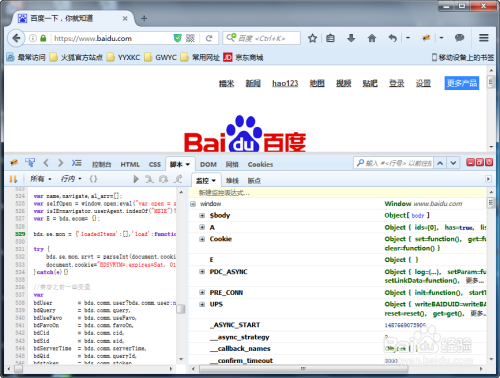This screenshot has width=500, height=378.
Task: Click the blue 更多产品 button
Action: (x=462, y=83)
